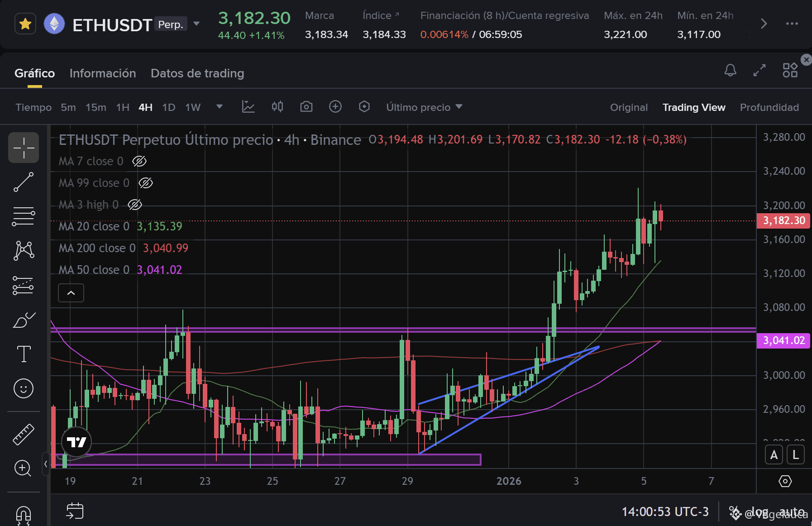Take a chart snapshot with camera icon
This screenshot has width=812, height=526.
coord(306,107)
